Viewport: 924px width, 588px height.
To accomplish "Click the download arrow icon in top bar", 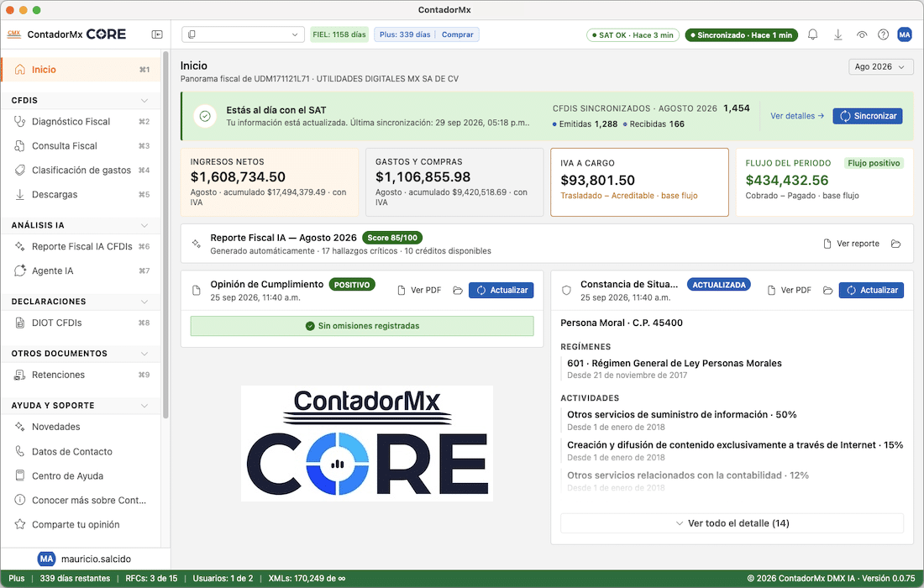I will (x=837, y=34).
